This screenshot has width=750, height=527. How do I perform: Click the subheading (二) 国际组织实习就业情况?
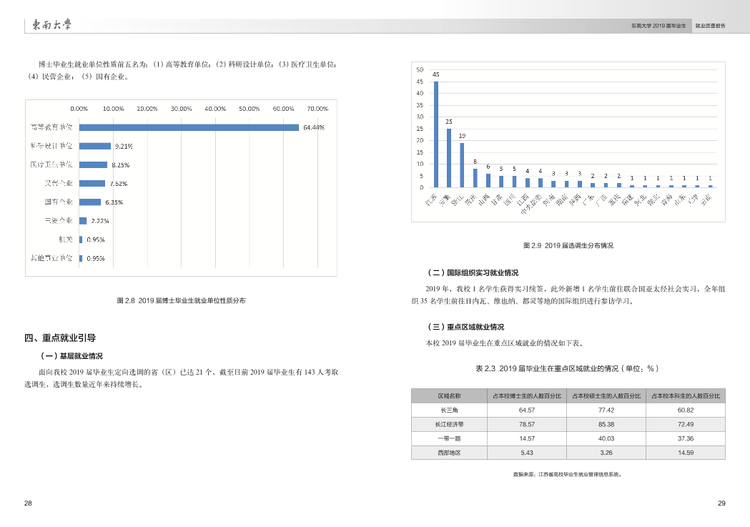(473, 273)
